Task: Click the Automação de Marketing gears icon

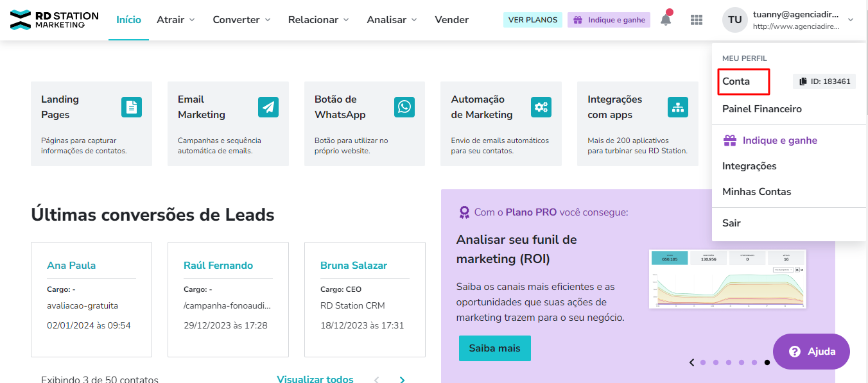Action: click(x=541, y=106)
